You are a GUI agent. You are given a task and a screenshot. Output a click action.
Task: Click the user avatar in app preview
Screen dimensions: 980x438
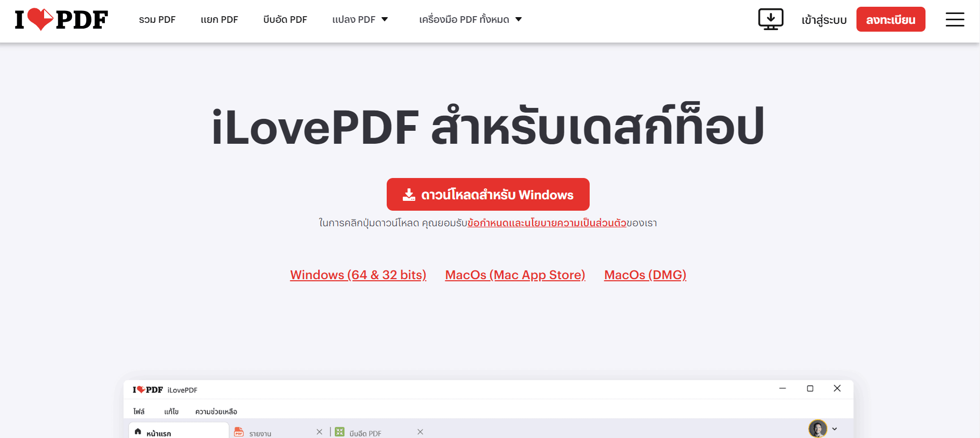[x=818, y=429]
